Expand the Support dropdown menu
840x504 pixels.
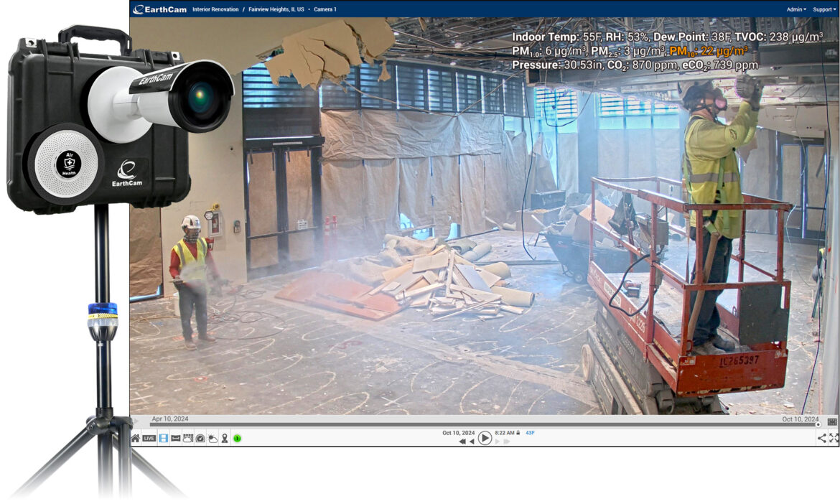[824, 9]
